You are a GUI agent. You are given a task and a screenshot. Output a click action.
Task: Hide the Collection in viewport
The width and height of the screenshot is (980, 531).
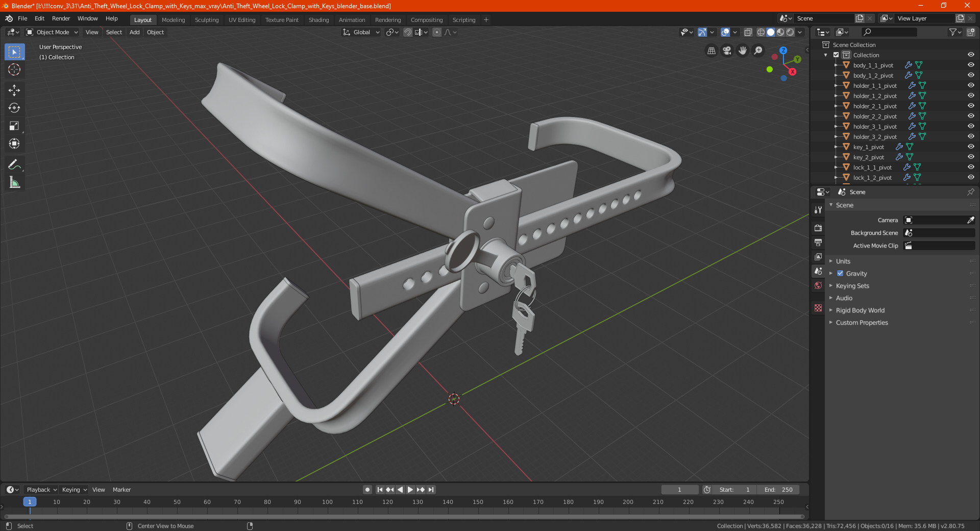[x=971, y=55]
